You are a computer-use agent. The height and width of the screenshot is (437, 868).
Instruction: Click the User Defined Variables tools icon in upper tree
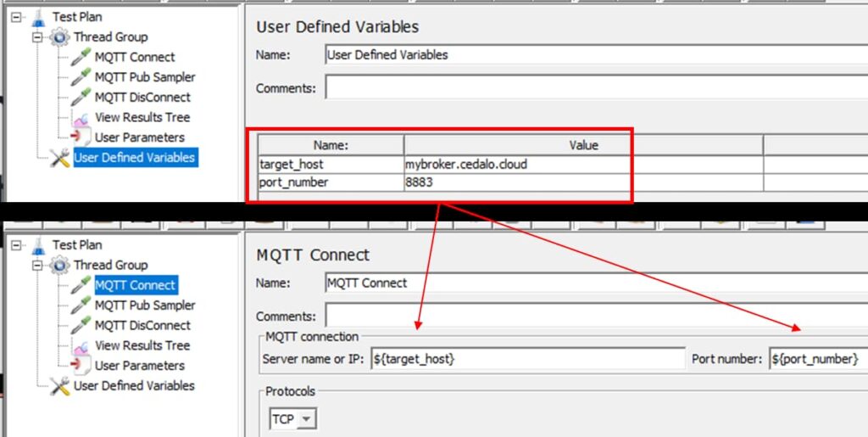click(x=60, y=158)
